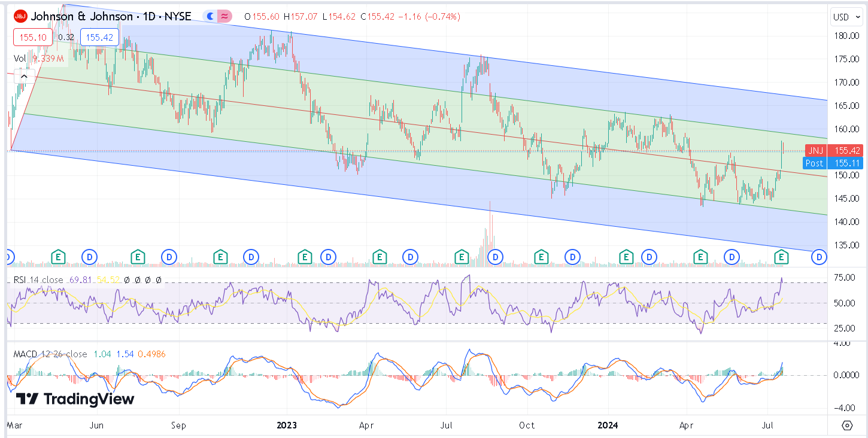Click the high value H157.07

(x=301, y=17)
